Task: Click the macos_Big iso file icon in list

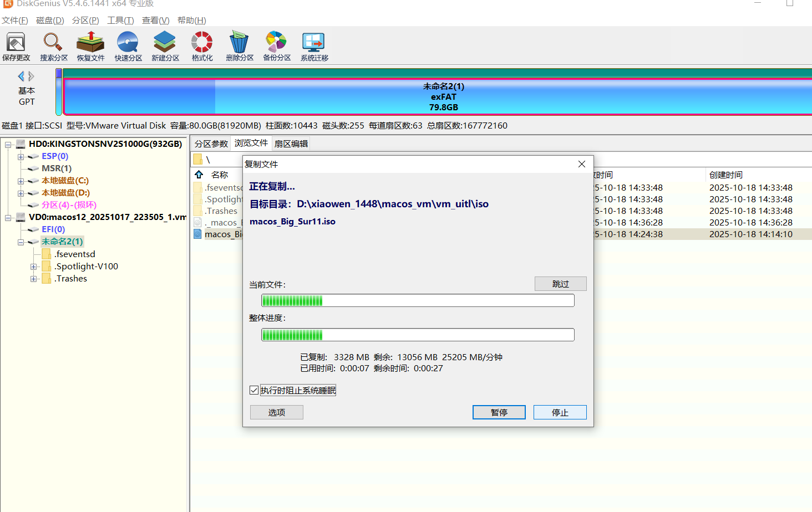Action: 198,234
